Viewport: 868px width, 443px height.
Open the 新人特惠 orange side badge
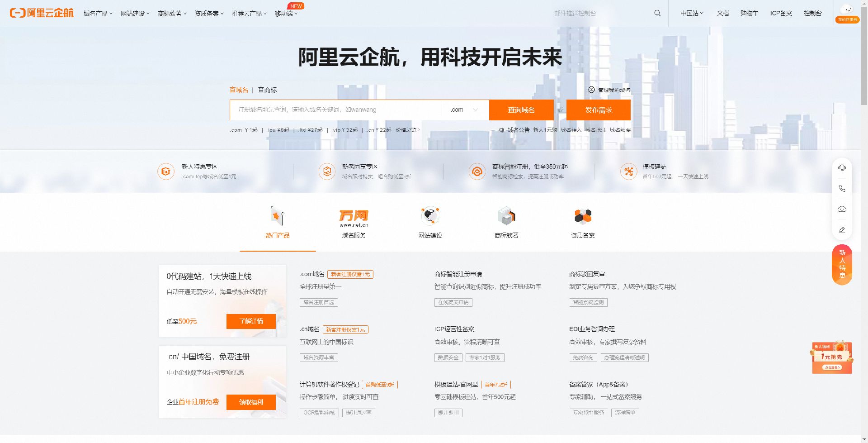(x=842, y=265)
